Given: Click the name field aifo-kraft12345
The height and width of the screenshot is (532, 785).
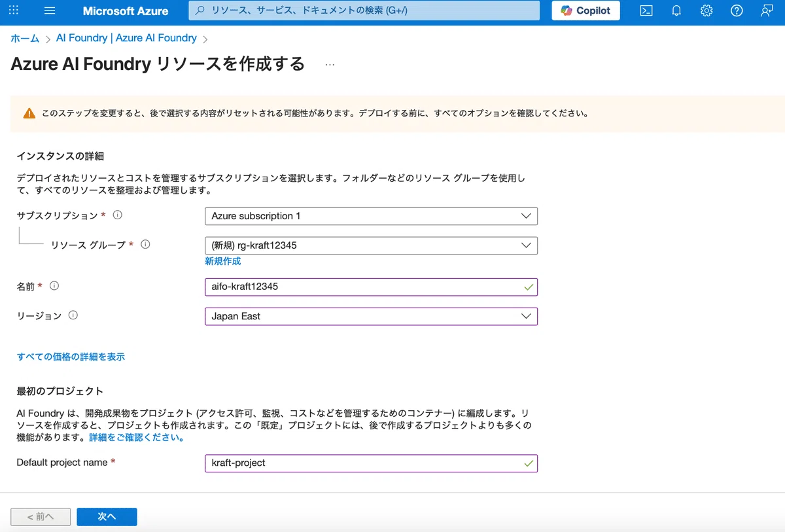Looking at the screenshot, I should coord(371,287).
